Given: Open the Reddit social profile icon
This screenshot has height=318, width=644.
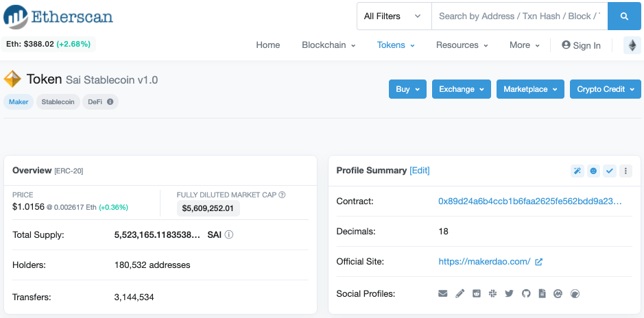Looking at the screenshot, I should [x=477, y=293].
